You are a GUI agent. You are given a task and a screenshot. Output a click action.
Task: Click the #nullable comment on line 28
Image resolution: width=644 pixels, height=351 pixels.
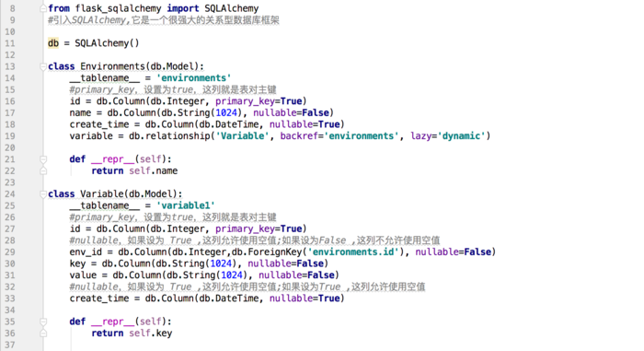click(x=255, y=240)
